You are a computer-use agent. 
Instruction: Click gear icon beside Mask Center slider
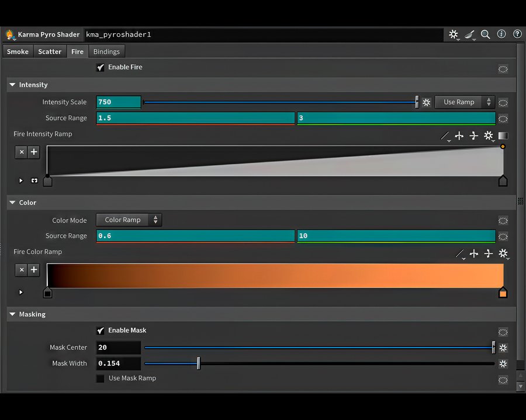pos(503,348)
